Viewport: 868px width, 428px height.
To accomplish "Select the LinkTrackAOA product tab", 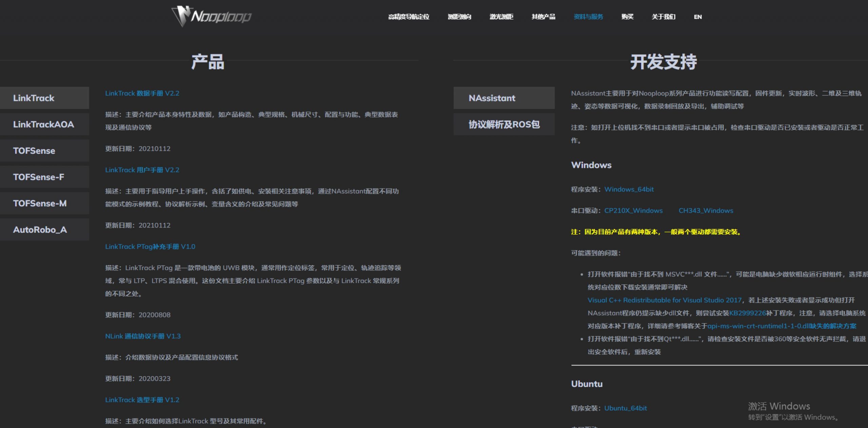I will tap(44, 124).
